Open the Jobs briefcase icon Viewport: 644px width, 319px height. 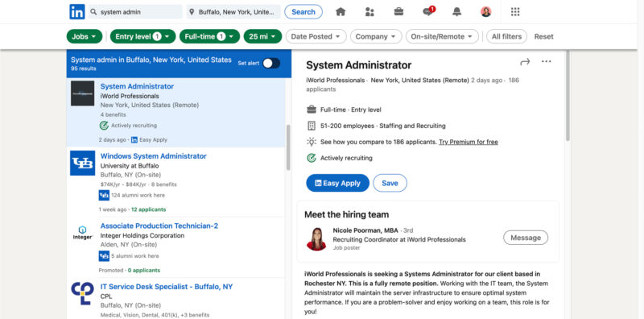pyautogui.click(x=398, y=12)
